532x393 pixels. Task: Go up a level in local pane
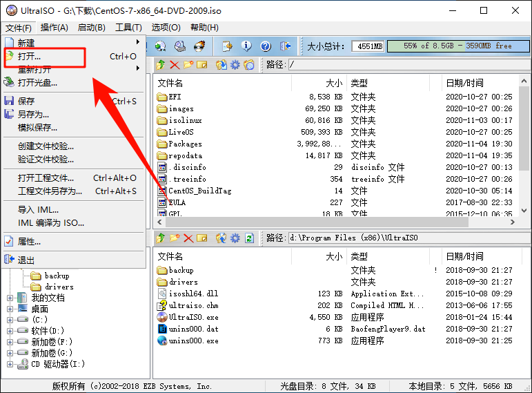pos(161,238)
